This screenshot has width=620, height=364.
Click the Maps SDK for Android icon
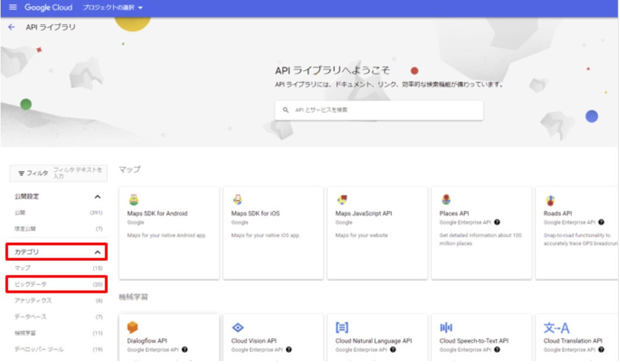point(134,200)
